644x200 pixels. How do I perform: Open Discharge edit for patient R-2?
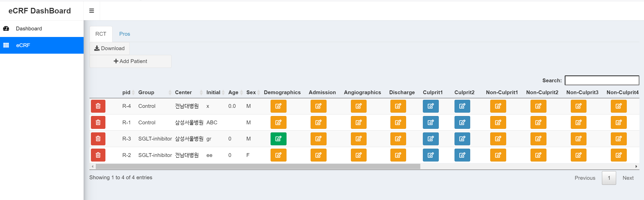[x=398, y=155]
